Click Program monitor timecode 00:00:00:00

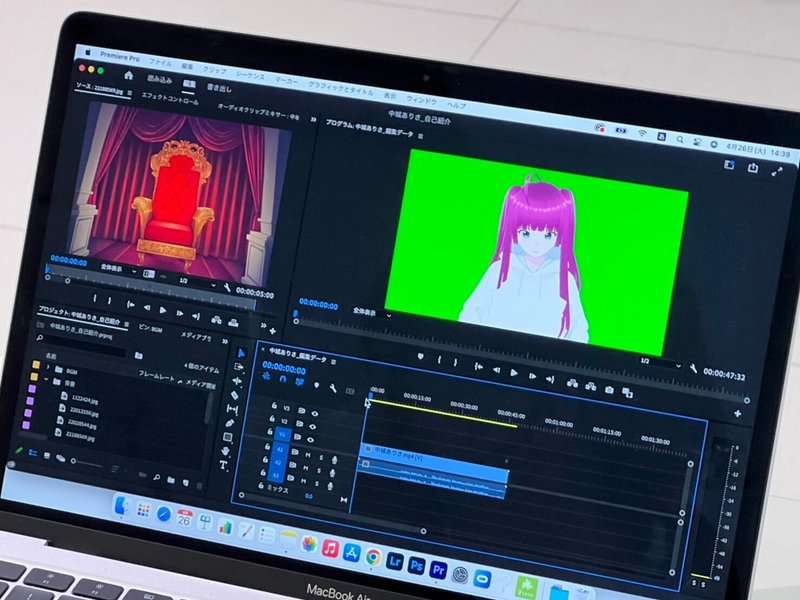[318, 304]
